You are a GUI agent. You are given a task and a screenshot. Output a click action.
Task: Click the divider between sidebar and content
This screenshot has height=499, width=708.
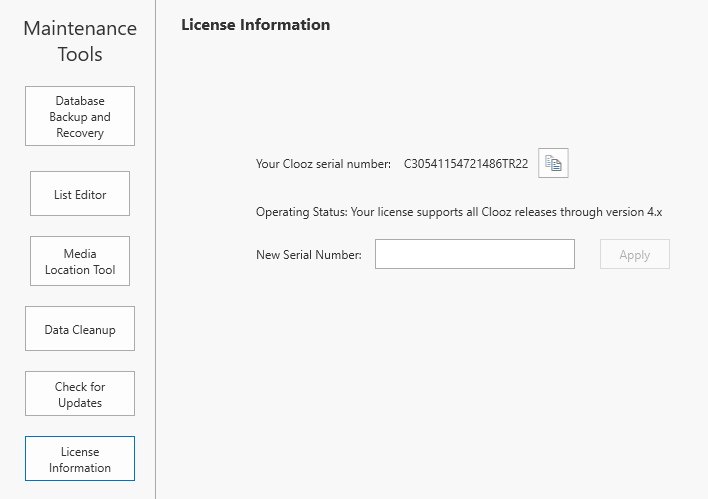coord(156,250)
